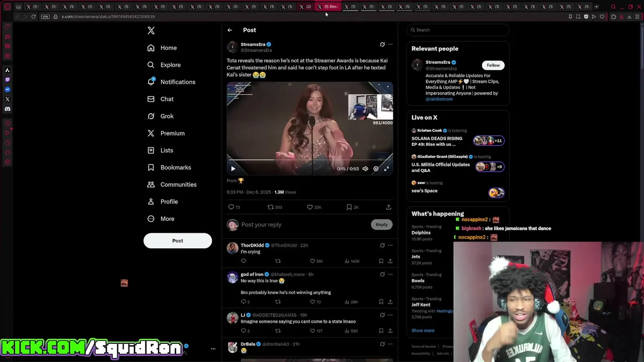Open Grok in the sidebar
The height and width of the screenshot is (362, 644).
point(161,116)
